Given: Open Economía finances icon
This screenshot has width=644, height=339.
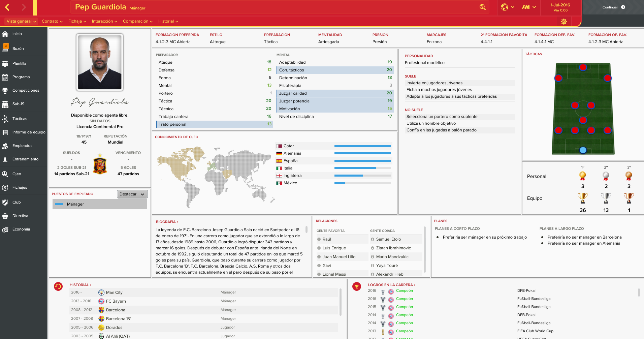Looking at the screenshot, I should pos(5,229).
